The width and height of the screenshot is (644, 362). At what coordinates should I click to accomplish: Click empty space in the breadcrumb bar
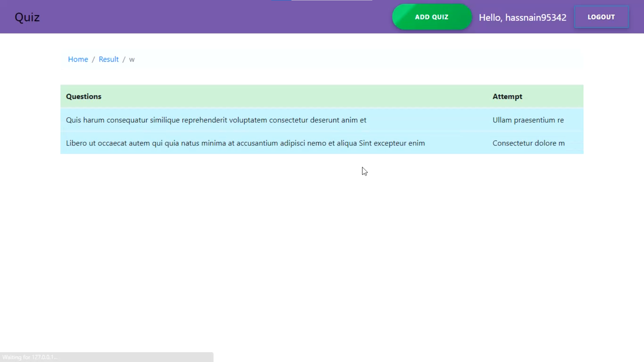tap(335, 59)
